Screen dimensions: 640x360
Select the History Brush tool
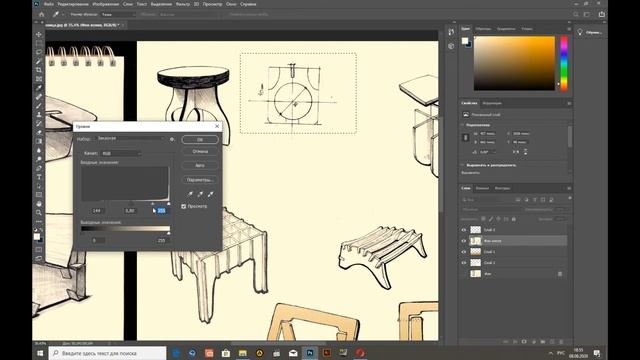click(39, 123)
